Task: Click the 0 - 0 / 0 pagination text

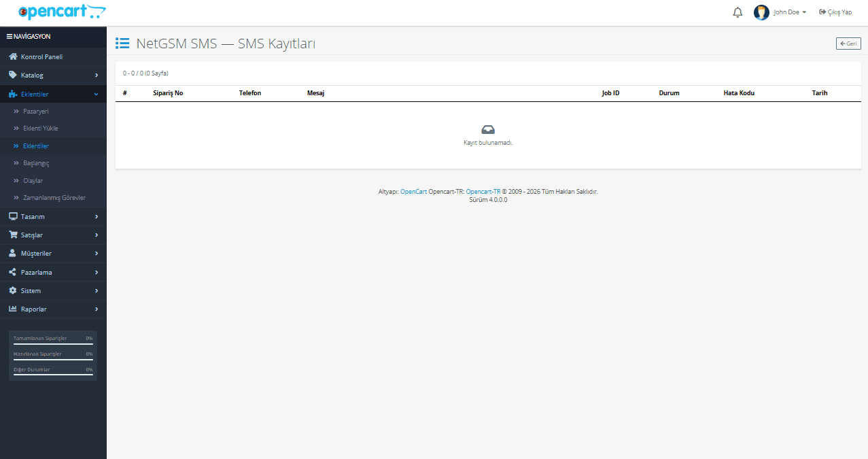Action: 145,73
